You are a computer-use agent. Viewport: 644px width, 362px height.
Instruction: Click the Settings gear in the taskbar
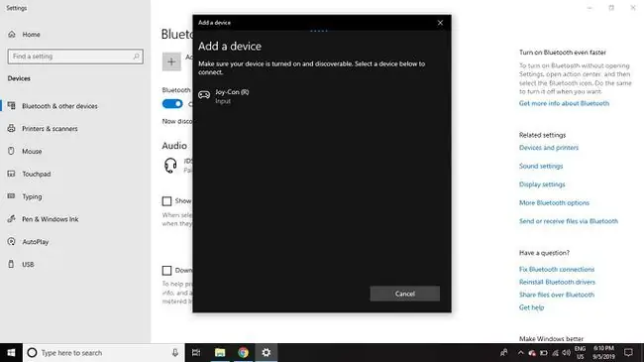(267, 352)
